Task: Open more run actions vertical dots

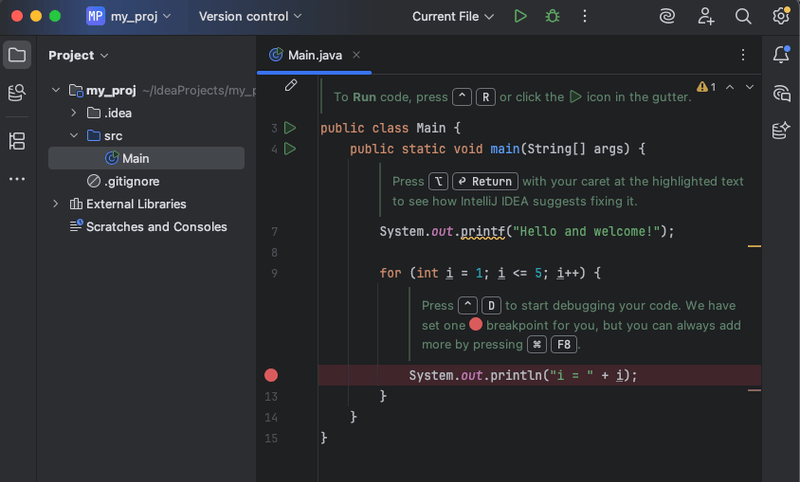Action: (x=585, y=16)
